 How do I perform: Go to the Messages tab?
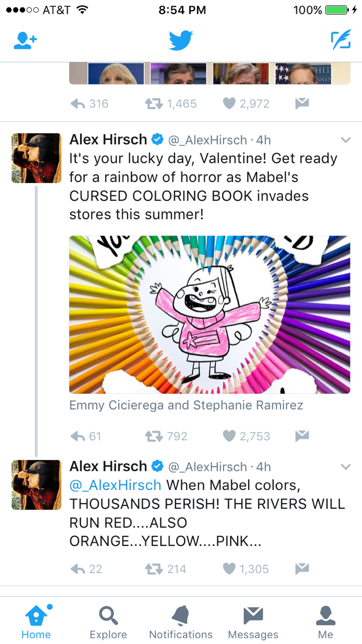pyautogui.click(x=253, y=622)
